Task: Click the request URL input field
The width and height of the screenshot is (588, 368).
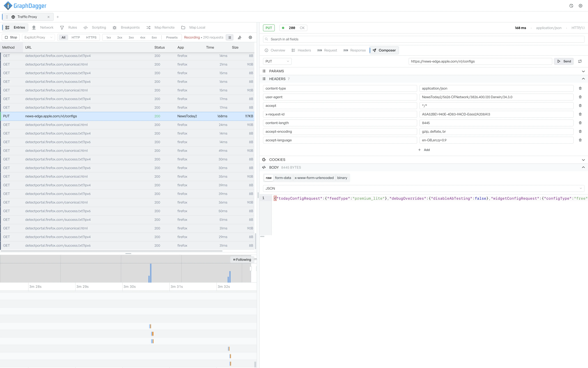Action: (480, 61)
